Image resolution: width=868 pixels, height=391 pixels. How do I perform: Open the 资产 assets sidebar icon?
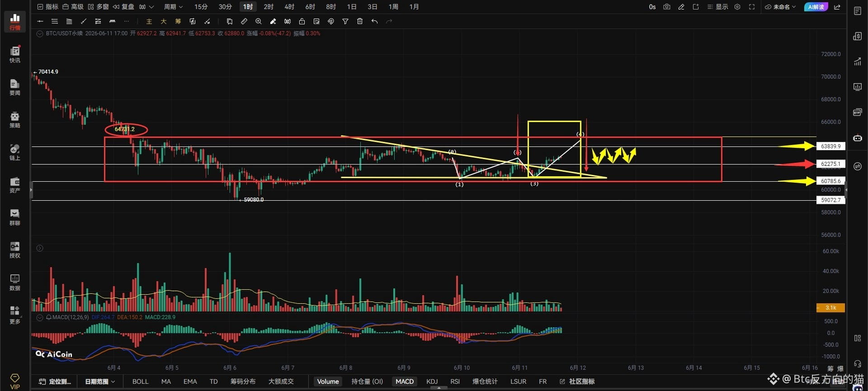pyautogui.click(x=15, y=184)
